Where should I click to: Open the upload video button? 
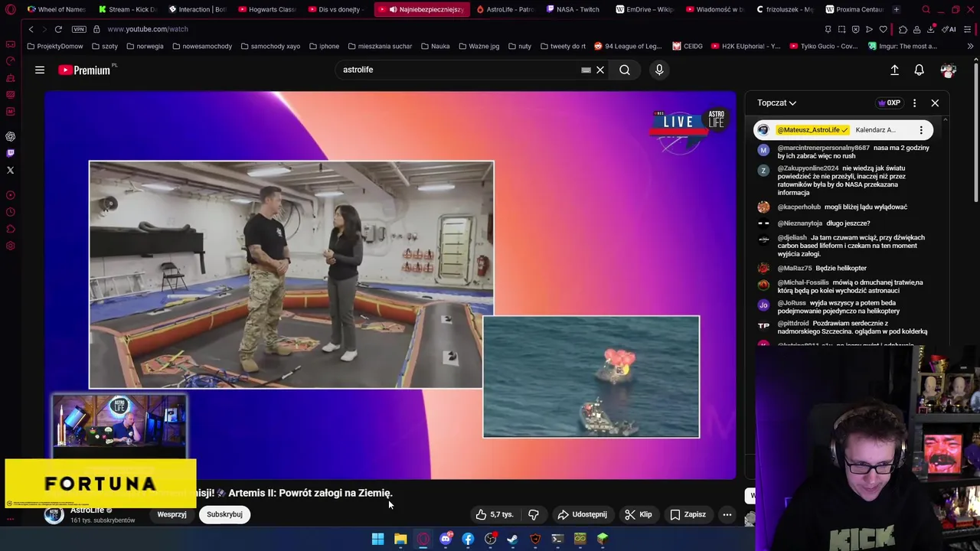894,70
